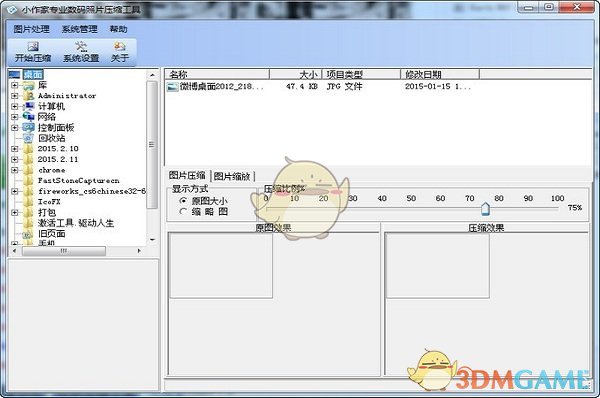
Task: Expand the 2015.2.10 folder node
Action: tap(15, 148)
